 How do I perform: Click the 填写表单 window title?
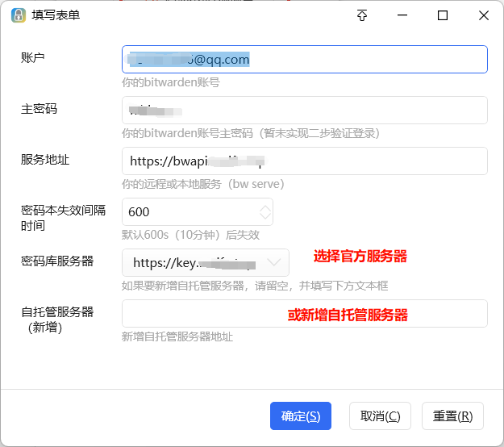[56, 15]
